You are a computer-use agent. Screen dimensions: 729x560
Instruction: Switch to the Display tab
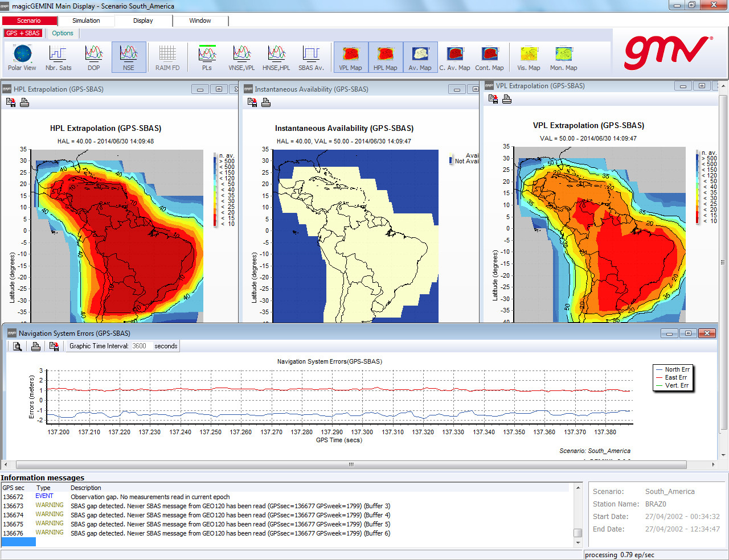pyautogui.click(x=144, y=20)
